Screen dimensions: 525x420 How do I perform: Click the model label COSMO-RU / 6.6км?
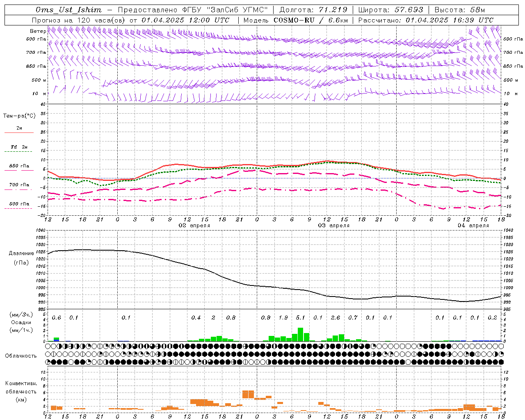coord(311,20)
